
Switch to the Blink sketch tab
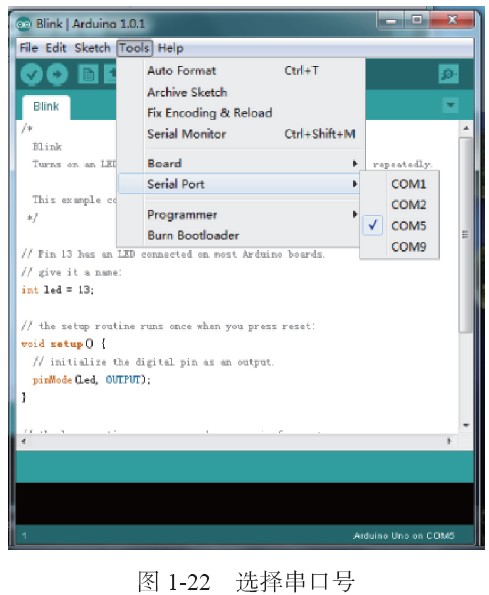click(x=46, y=107)
